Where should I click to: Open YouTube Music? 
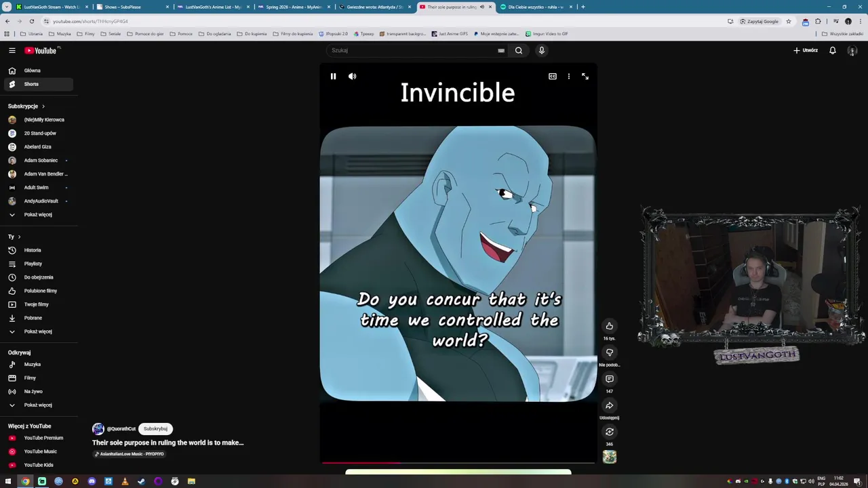39,451
